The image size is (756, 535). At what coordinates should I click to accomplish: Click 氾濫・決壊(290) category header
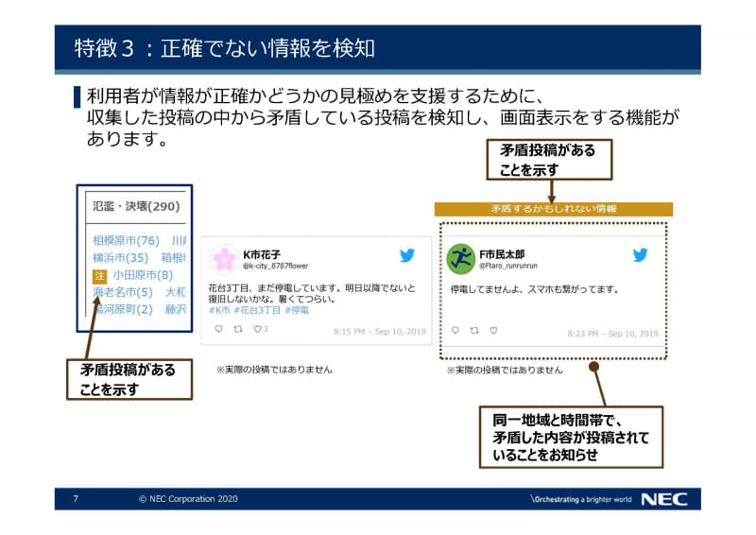[136, 206]
